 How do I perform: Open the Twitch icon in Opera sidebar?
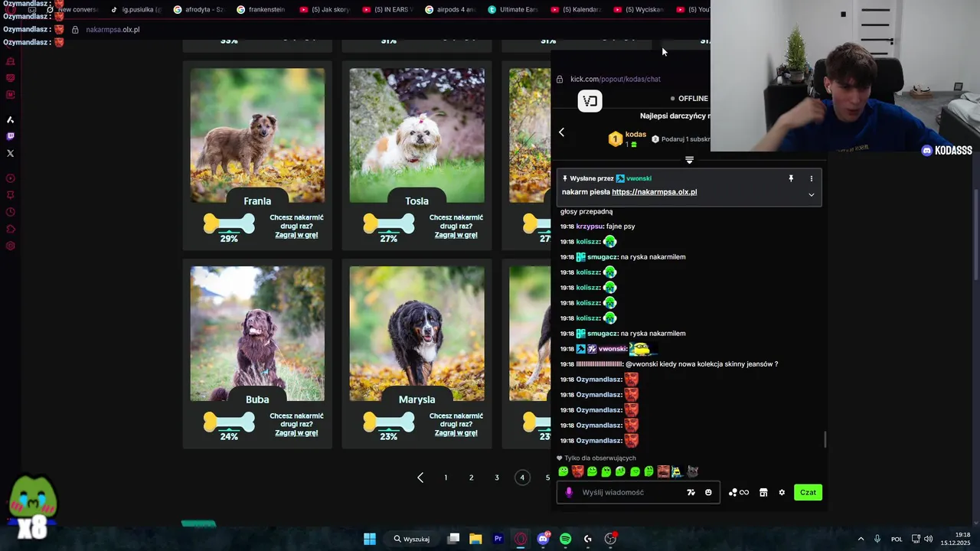10,136
